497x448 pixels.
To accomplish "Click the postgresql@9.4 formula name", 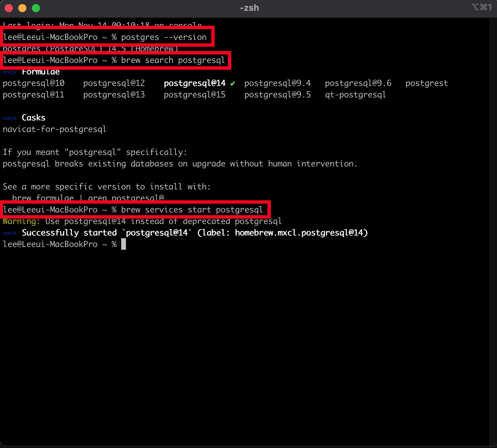I will pyautogui.click(x=278, y=83).
